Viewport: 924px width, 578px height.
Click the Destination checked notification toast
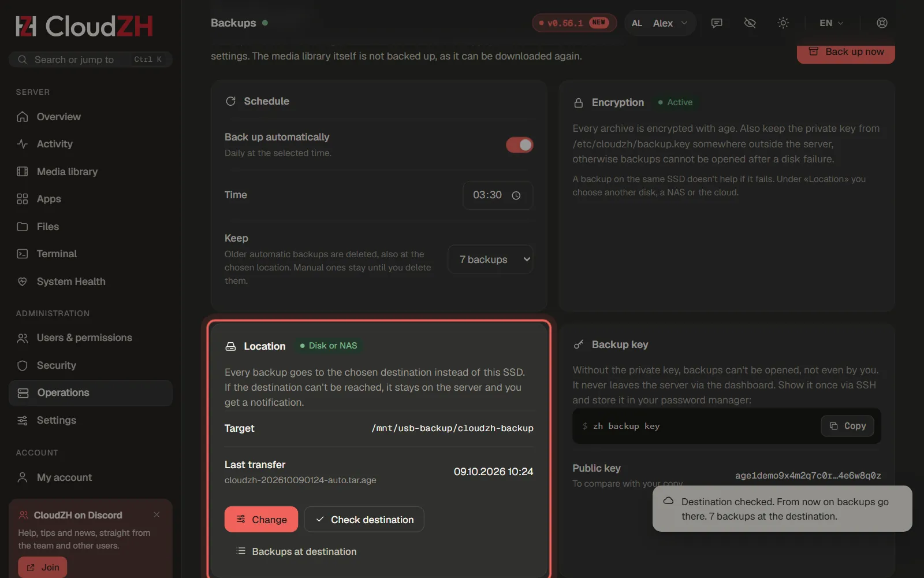pos(783,509)
